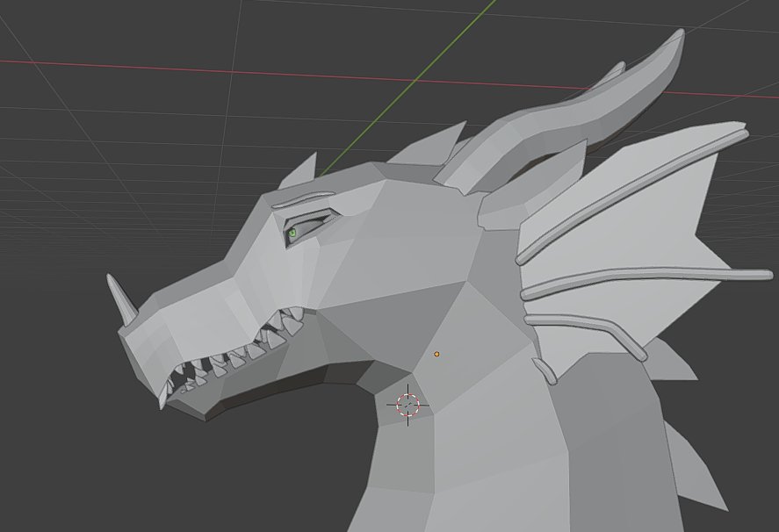Click the 3D cursor crosshair on the neck

[408, 406]
